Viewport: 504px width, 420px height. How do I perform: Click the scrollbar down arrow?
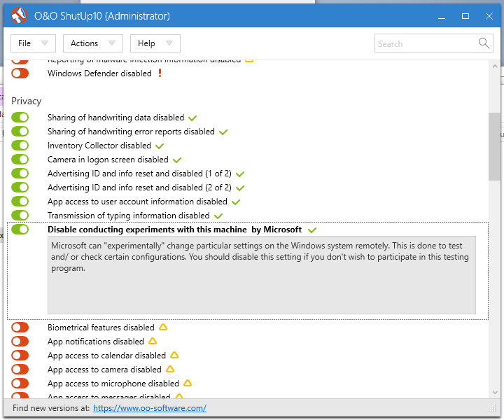495,393
